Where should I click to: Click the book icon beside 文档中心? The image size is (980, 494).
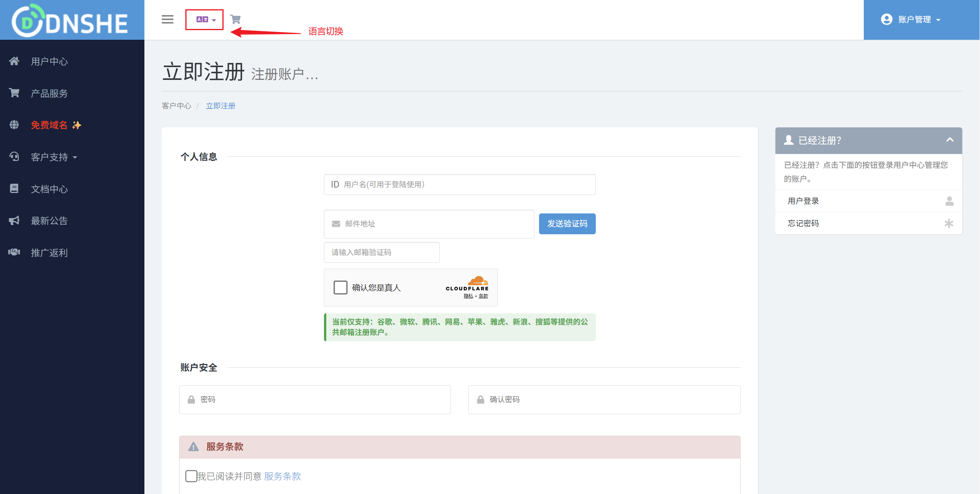pos(14,189)
